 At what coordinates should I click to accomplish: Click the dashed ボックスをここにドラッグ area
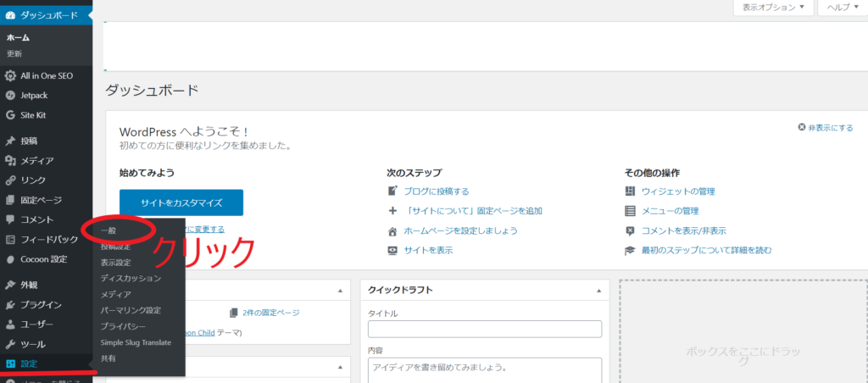(x=743, y=331)
